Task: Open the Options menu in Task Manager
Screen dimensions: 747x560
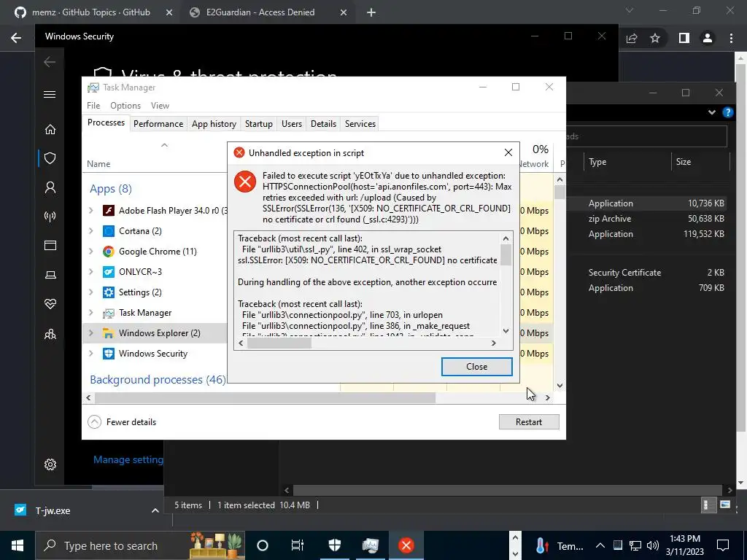Action: pyautogui.click(x=125, y=106)
